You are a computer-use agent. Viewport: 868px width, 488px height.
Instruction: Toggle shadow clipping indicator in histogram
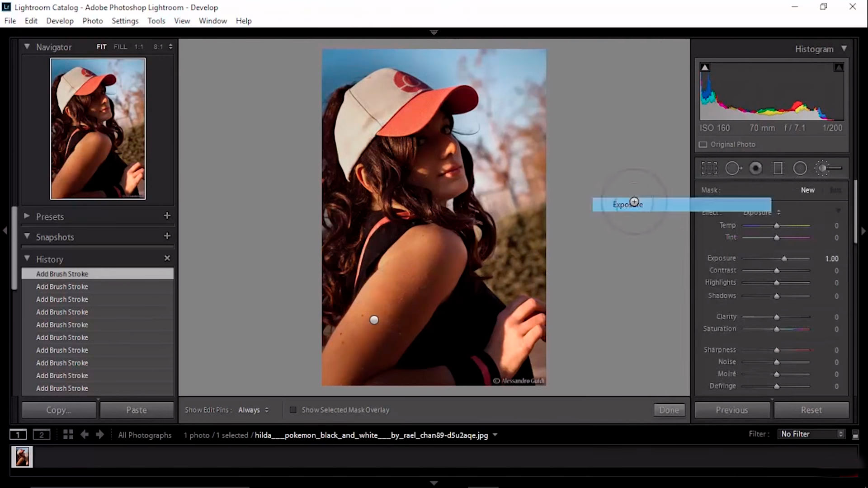(x=705, y=67)
